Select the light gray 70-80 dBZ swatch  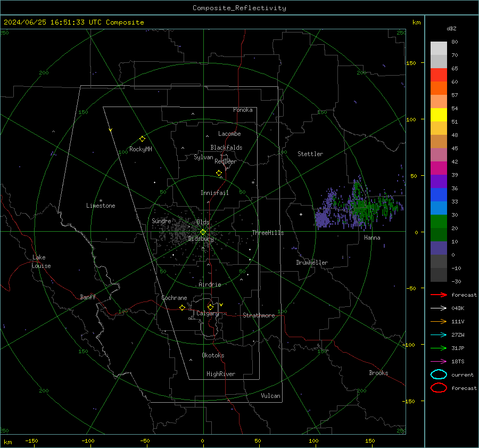439,48
